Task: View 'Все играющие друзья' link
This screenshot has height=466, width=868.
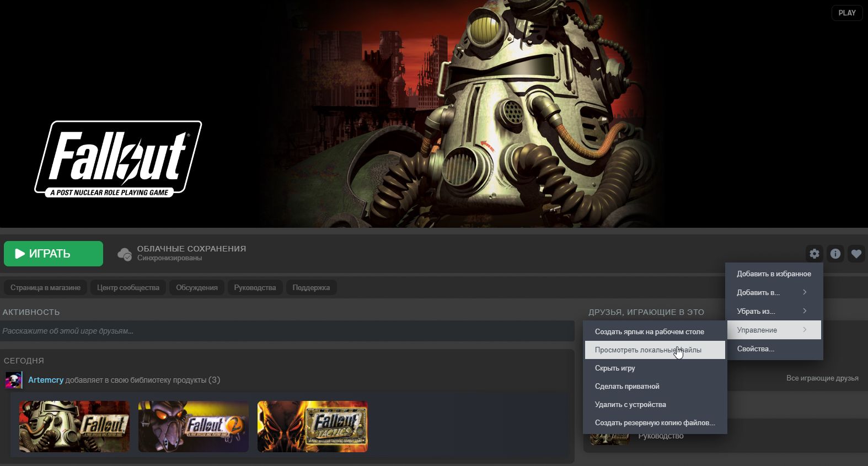Action: click(x=822, y=378)
